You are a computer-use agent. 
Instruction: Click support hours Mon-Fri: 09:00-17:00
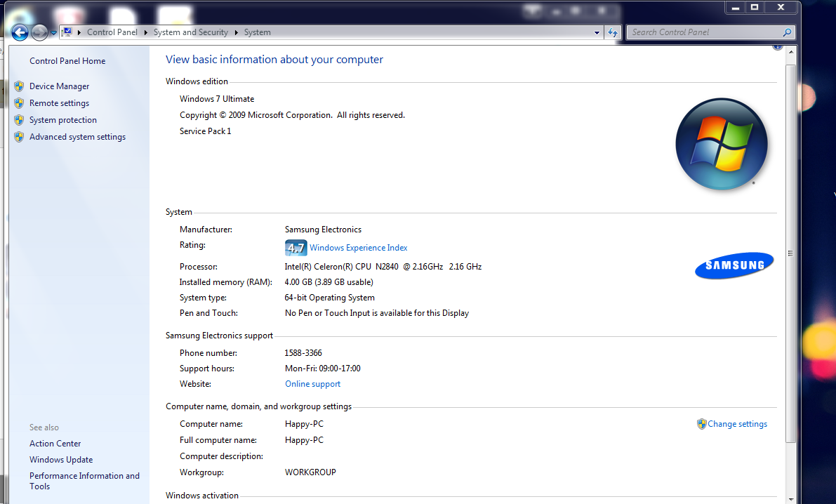click(x=323, y=369)
